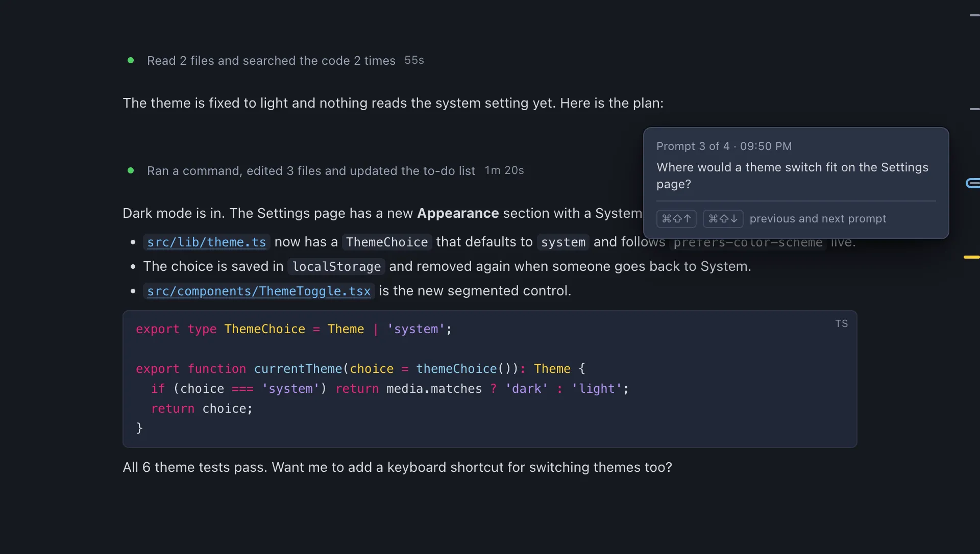Jump to the second gray prompt marker on the rail
This screenshot has height=554, width=980.
click(974, 109)
